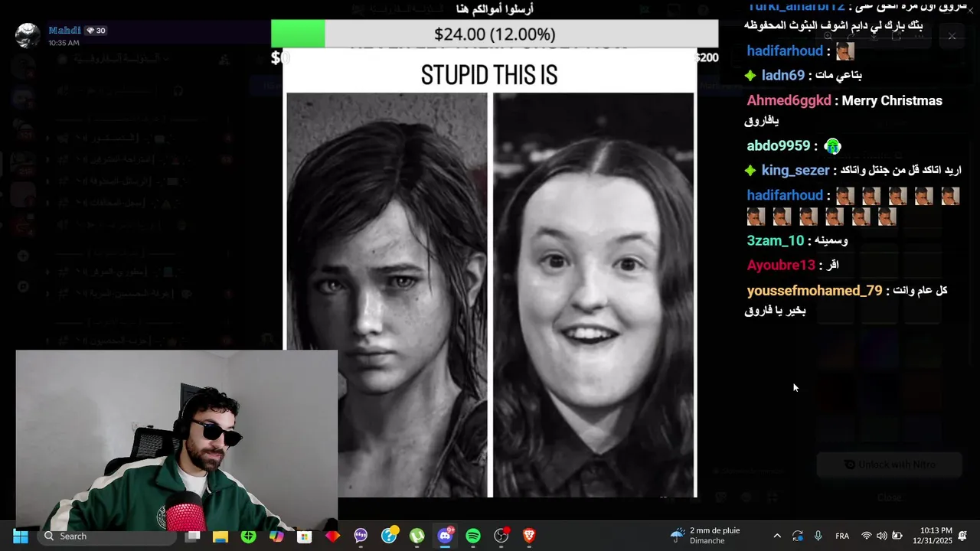980x551 pixels.
Task: Click the green emote after abdo9959
Action: (x=833, y=146)
